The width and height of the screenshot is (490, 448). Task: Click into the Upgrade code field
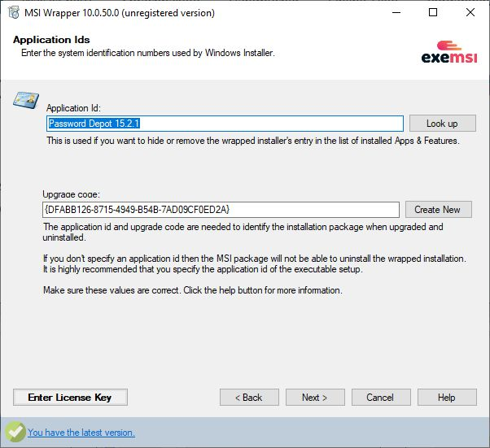pyautogui.click(x=221, y=210)
